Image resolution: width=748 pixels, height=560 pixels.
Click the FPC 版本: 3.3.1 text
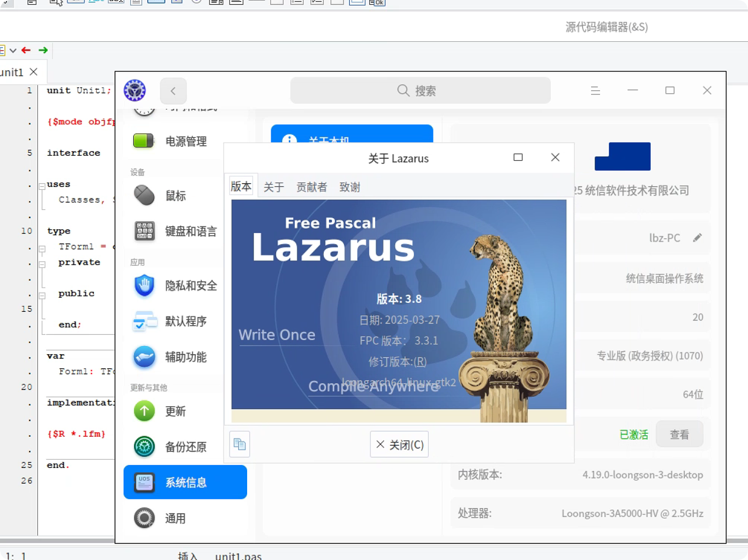point(399,341)
